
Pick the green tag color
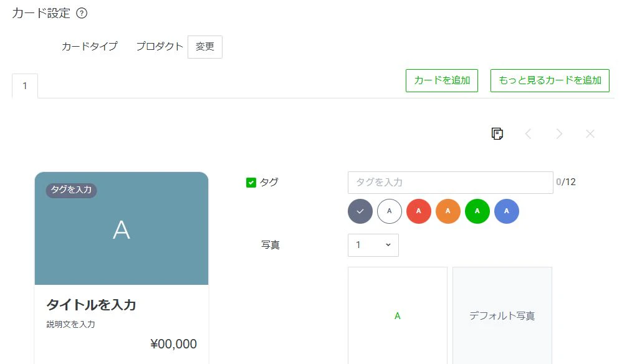pos(477,211)
